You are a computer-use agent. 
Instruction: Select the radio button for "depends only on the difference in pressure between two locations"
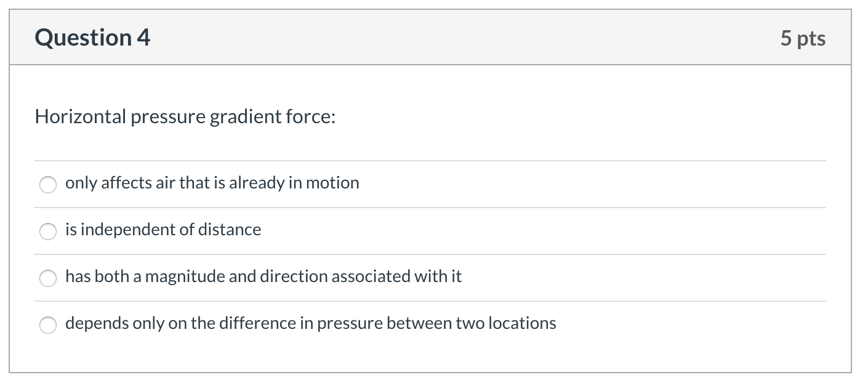48,325
